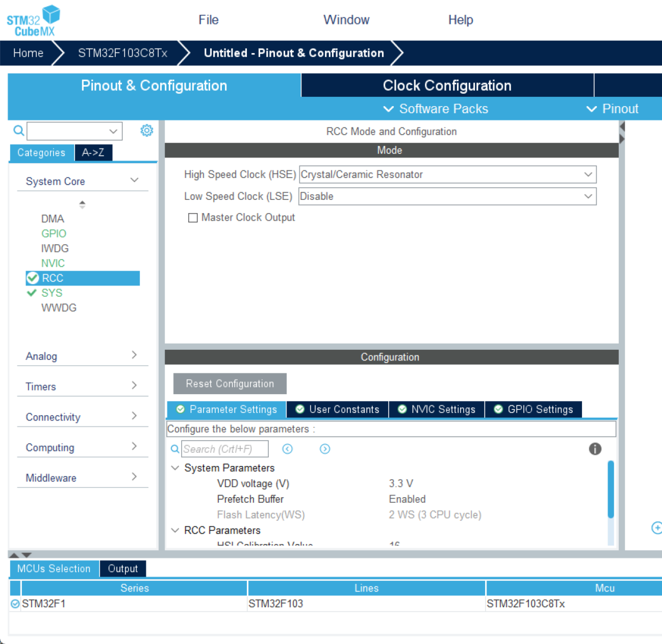Click the parameter search magnifier icon
This screenshot has width=662, height=644.
[x=175, y=448]
